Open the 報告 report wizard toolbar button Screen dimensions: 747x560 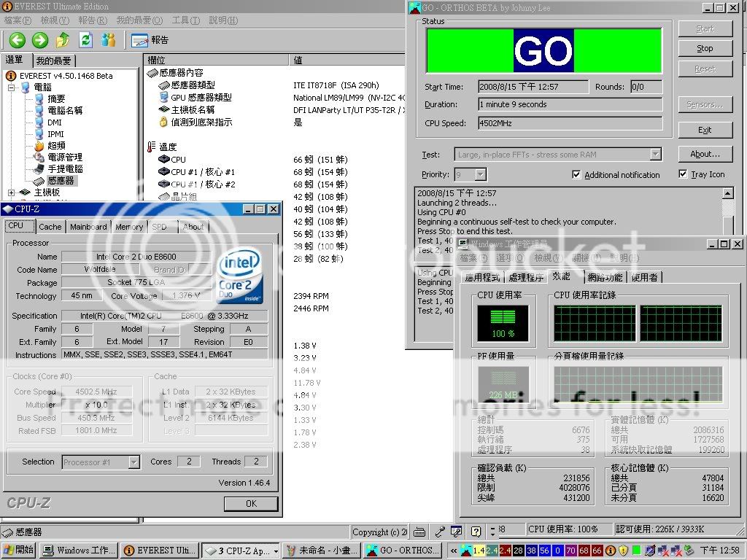tap(150, 40)
